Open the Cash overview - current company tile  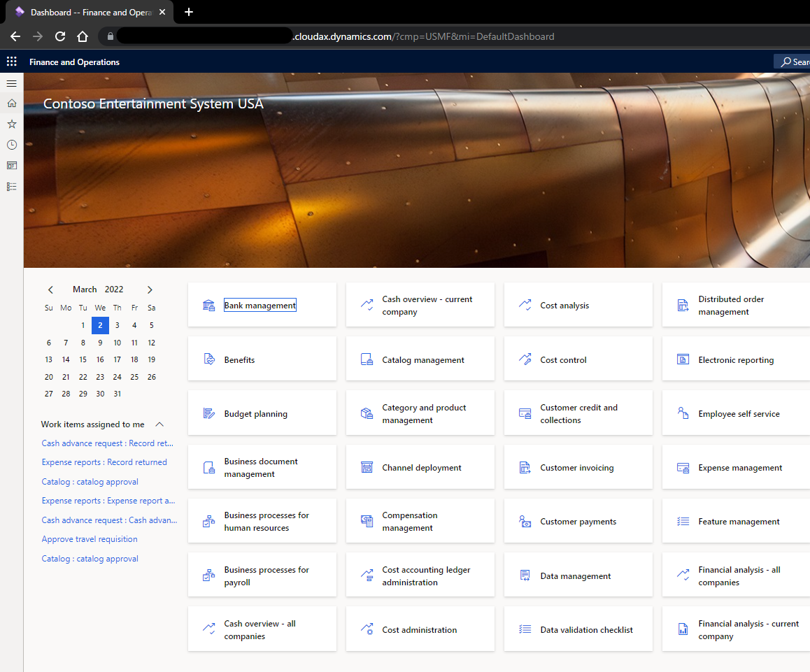(420, 305)
